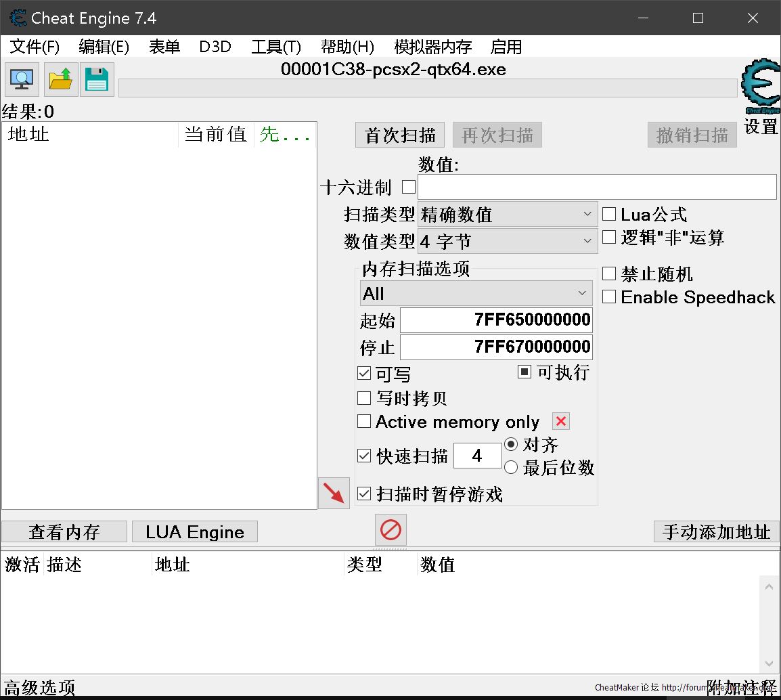Click the Cheat Engine logo settings icon
The width and height of the screenshot is (781, 700).
coord(761,88)
